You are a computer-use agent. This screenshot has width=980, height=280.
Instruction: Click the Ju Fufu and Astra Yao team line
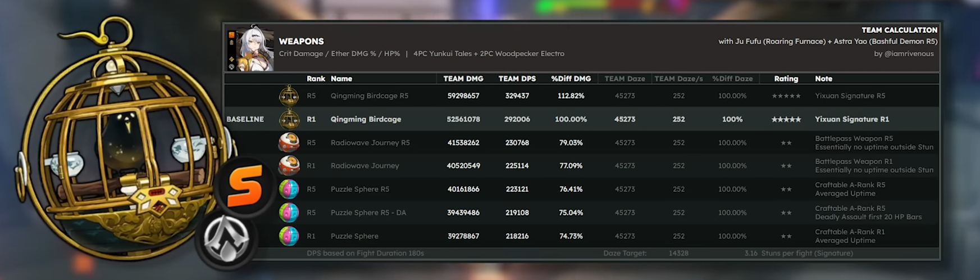(x=828, y=42)
